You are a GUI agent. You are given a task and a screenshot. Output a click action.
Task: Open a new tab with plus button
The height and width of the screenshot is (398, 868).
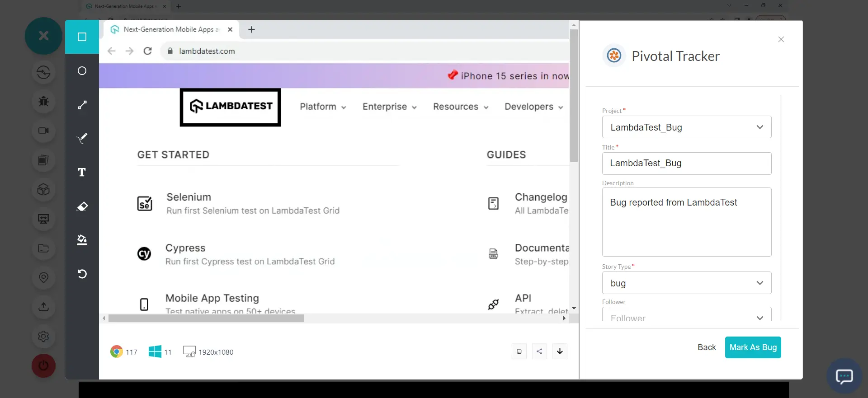tap(252, 29)
